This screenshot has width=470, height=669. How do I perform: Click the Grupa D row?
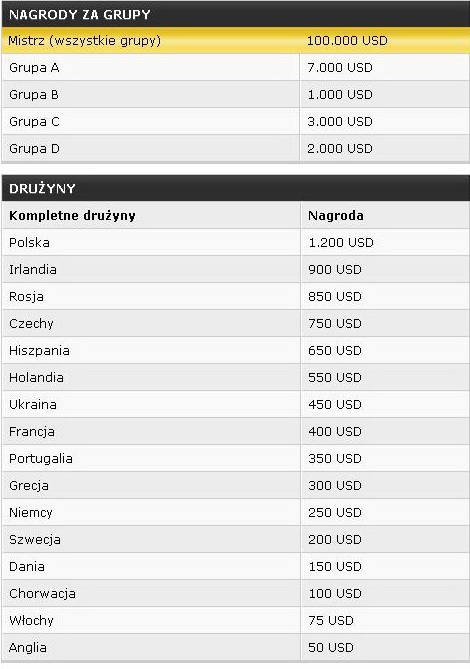coord(235,148)
